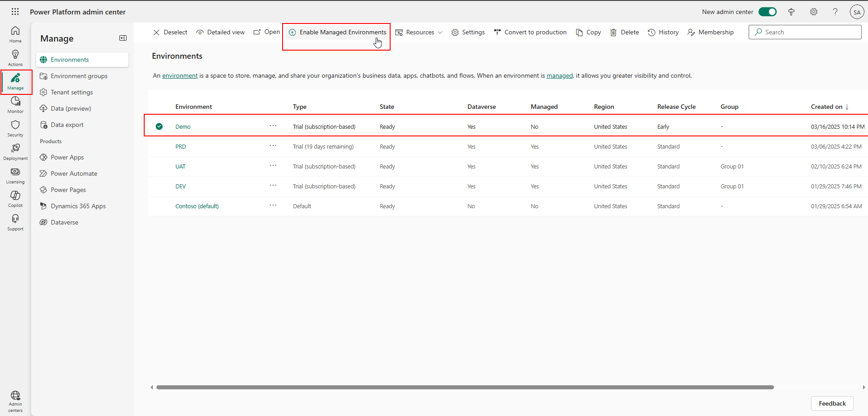Click Copy in the command bar
868x416 pixels.
[588, 32]
